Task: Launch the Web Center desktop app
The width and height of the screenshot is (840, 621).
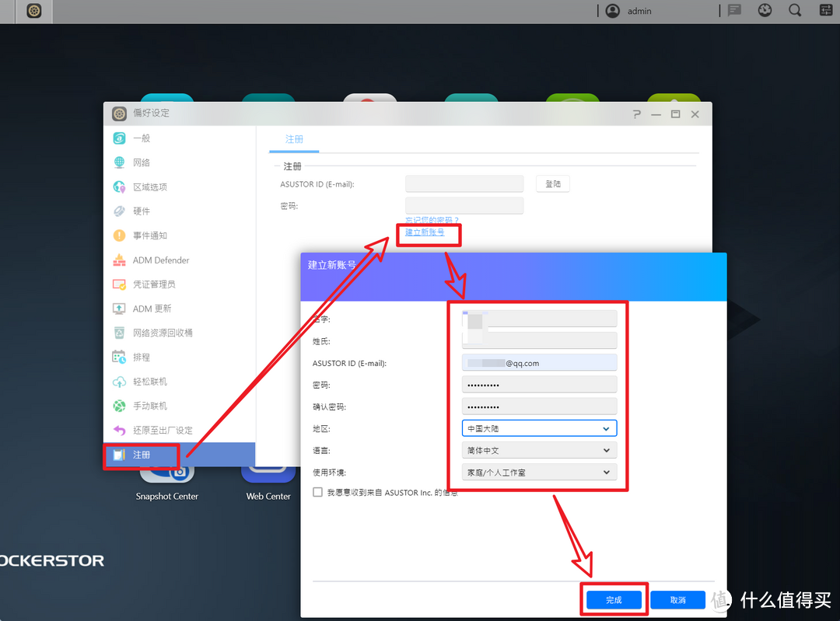Action: click(x=268, y=474)
